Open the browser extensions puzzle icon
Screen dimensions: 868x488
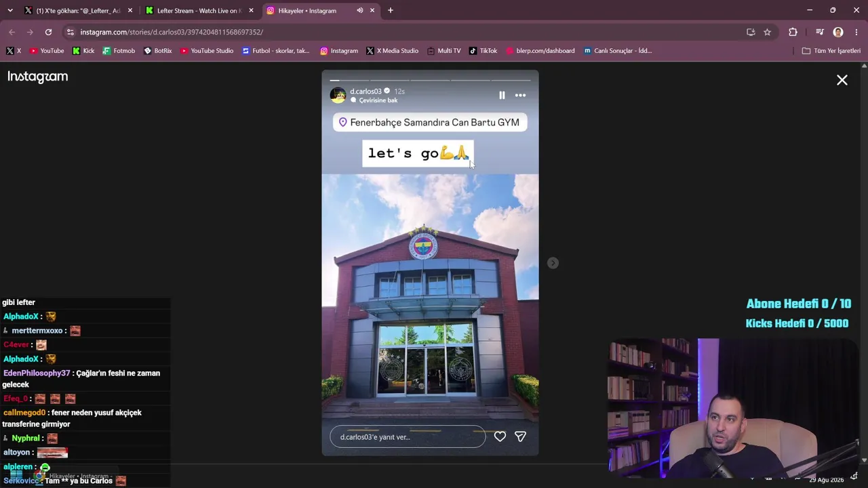793,32
